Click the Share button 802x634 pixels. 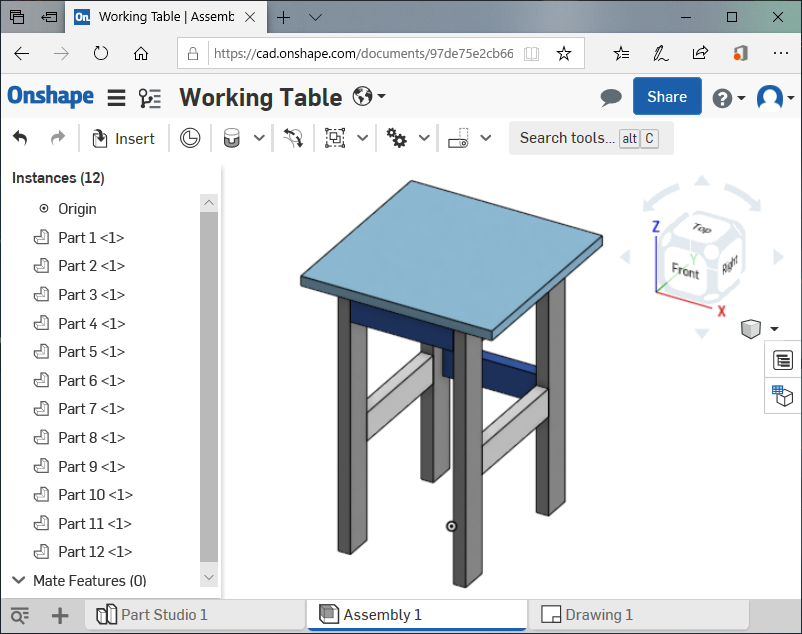tap(667, 96)
